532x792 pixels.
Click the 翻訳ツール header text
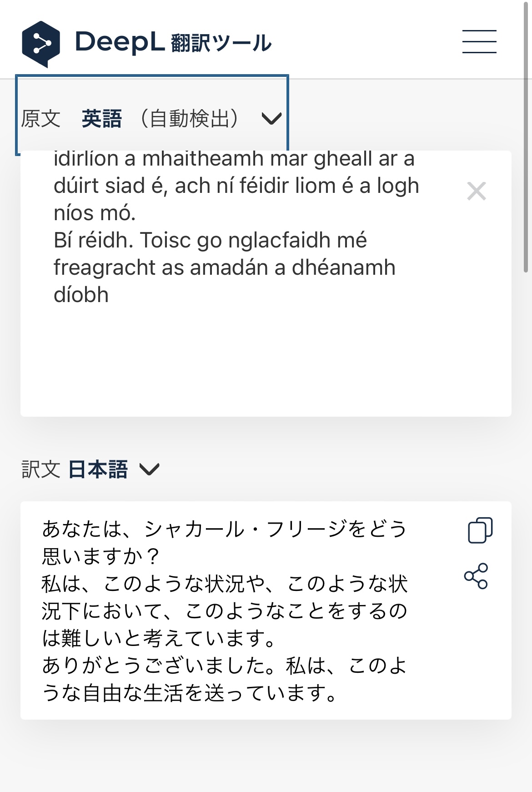coord(221,43)
